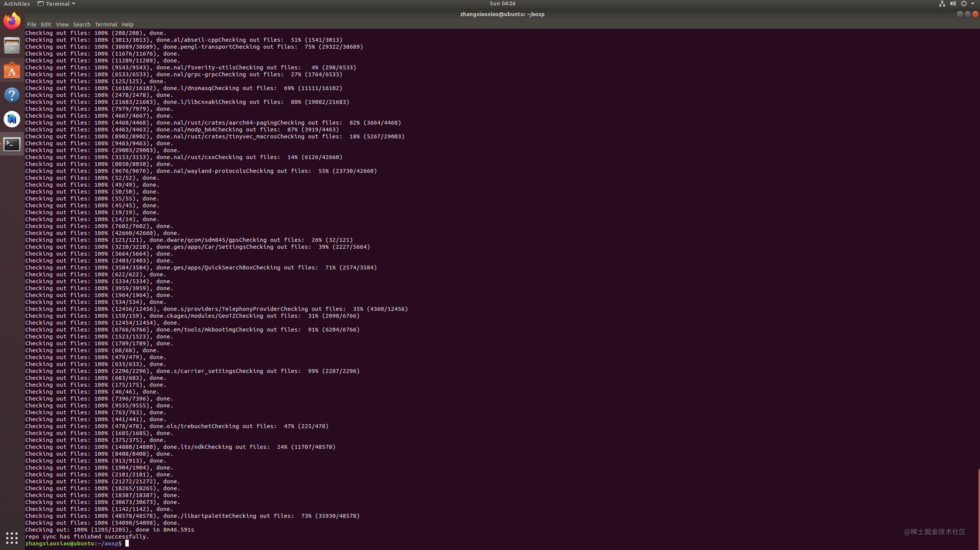980x550 pixels.
Task: Select the running Terminal icon in dock
Action: coord(11,144)
